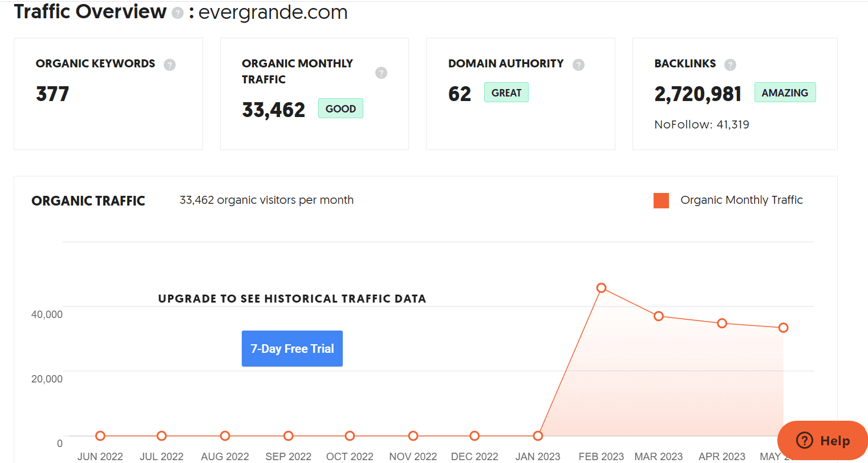Click the ORGANIC TRAFFIC section header
Screen dimensions: 868x463
(88, 200)
